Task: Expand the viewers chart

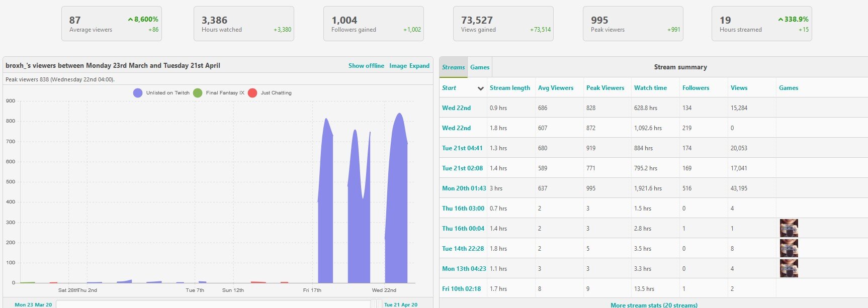Action: [x=419, y=66]
